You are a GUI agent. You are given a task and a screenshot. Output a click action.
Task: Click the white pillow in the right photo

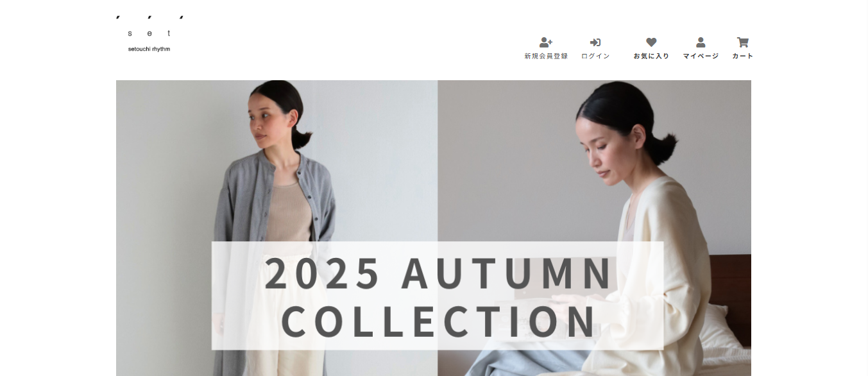[722, 327]
